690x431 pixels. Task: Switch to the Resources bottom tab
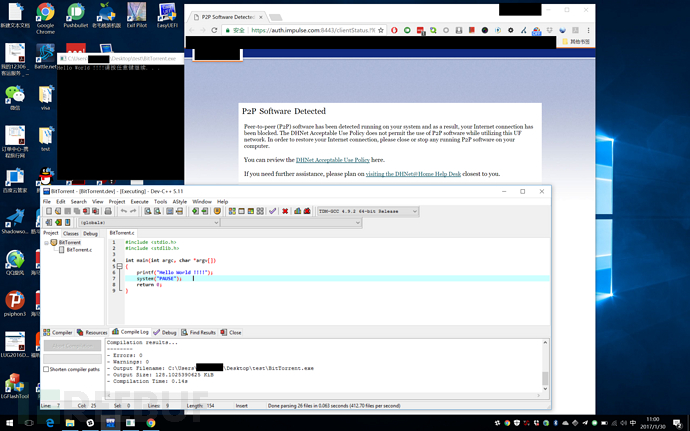pos(92,332)
